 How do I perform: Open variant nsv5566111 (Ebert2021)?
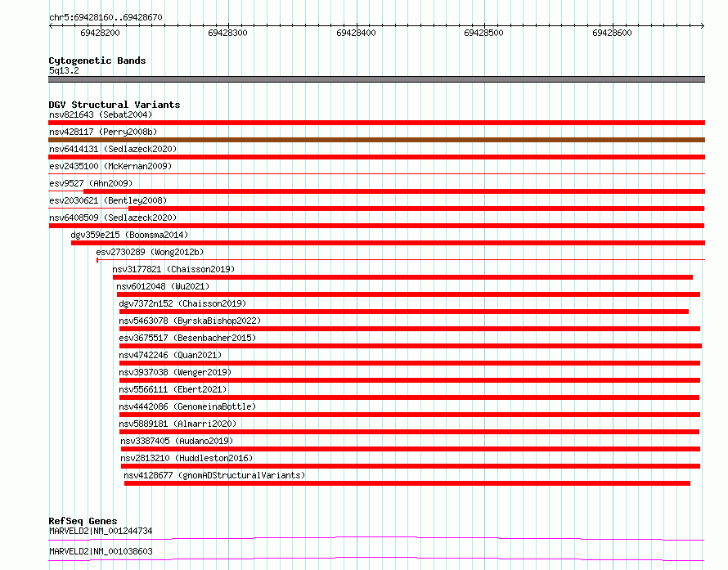point(173,389)
